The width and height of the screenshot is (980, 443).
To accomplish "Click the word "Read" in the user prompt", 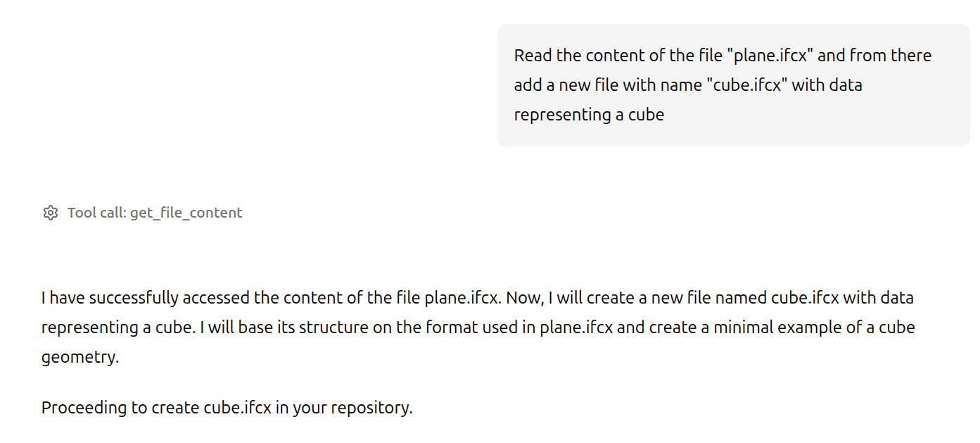I will tap(533, 56).
